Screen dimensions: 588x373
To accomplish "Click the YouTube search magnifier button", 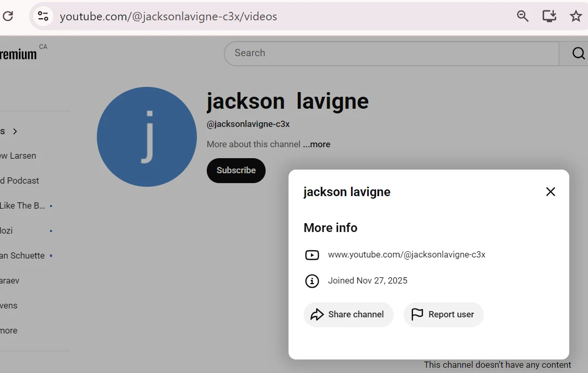I will (578, 53).
